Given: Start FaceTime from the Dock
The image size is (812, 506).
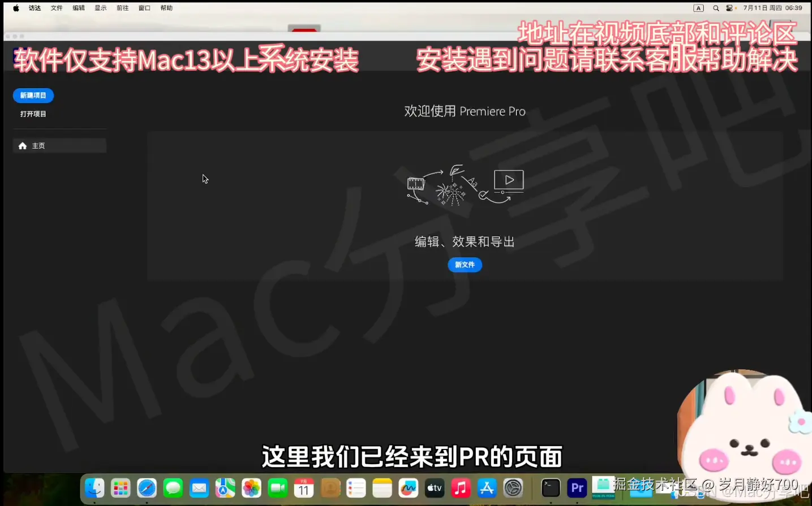Looking at the screenshot, I should [277, 487].
